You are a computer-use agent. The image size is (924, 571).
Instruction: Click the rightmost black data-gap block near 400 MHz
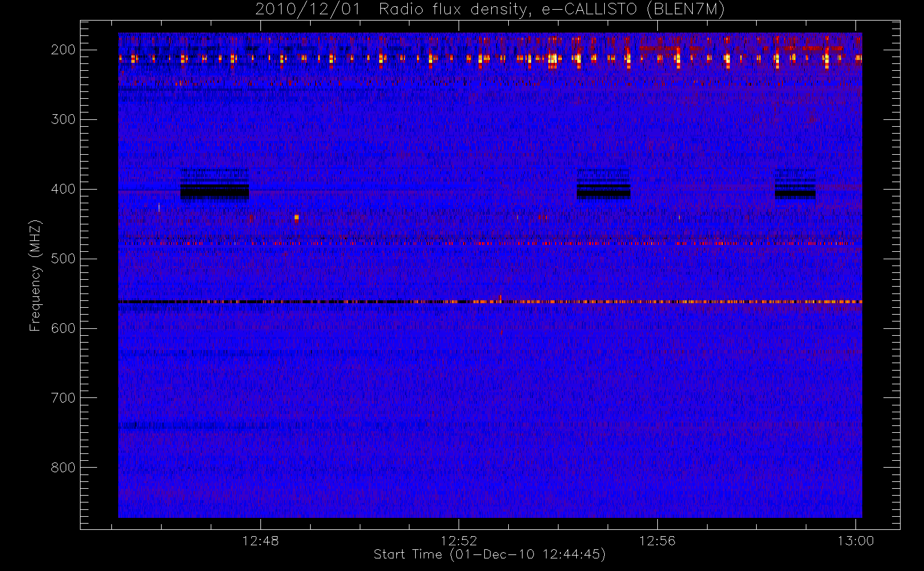[795, 184]
